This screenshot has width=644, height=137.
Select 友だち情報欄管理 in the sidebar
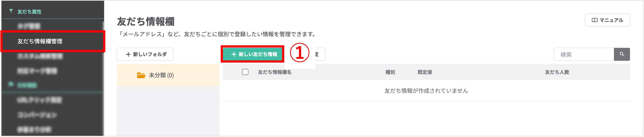(40, 41)
